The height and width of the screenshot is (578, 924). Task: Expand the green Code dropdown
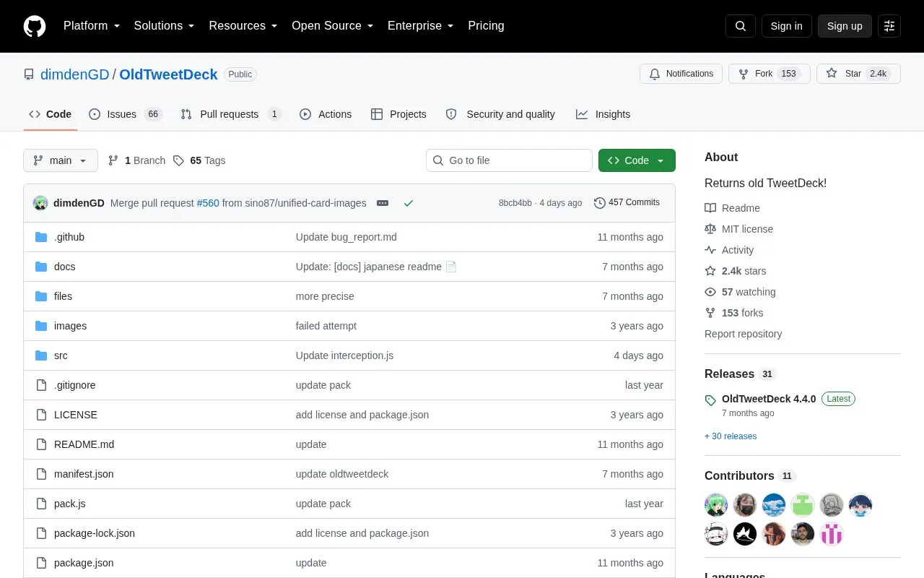(x=637, y=160)
